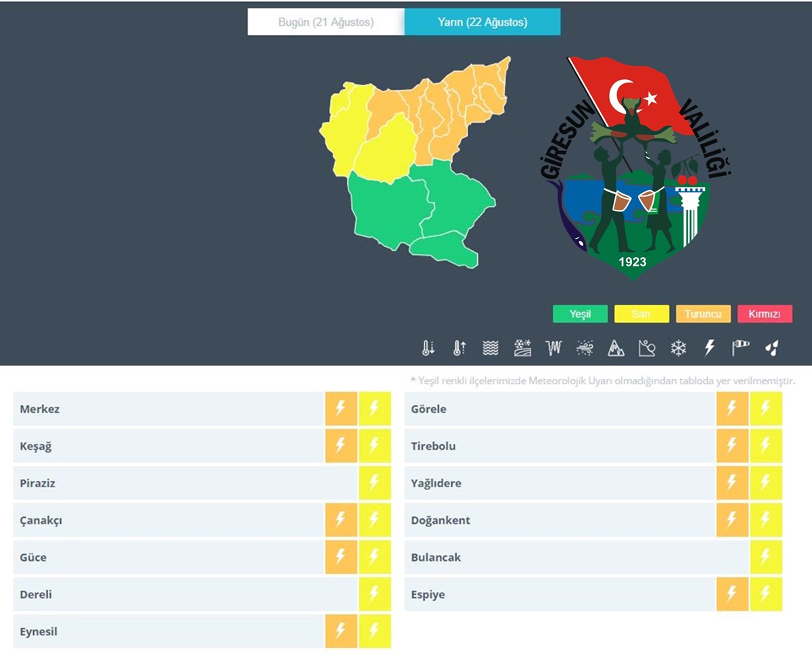Click Tirebolu's orange thunderstorm icon
The width and height of the screenshot is (812, 655).
[732, 446]
